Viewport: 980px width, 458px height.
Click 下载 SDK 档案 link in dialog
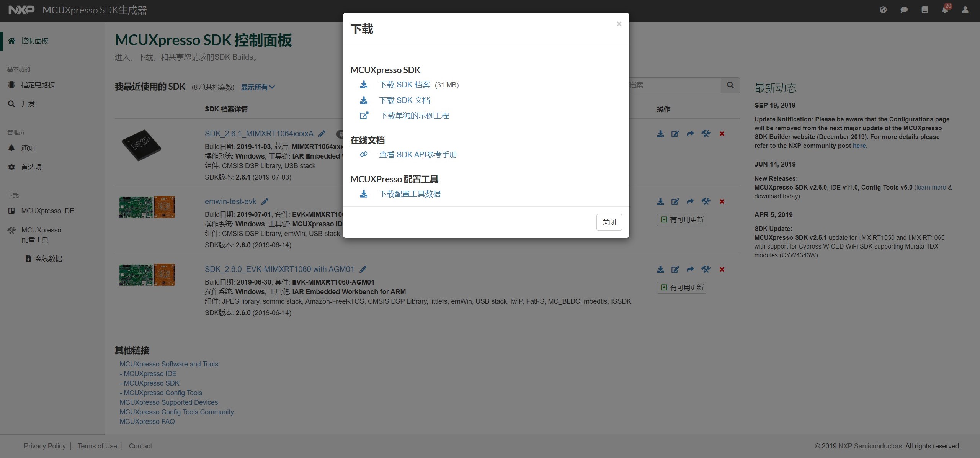click(x=404, y=85)
